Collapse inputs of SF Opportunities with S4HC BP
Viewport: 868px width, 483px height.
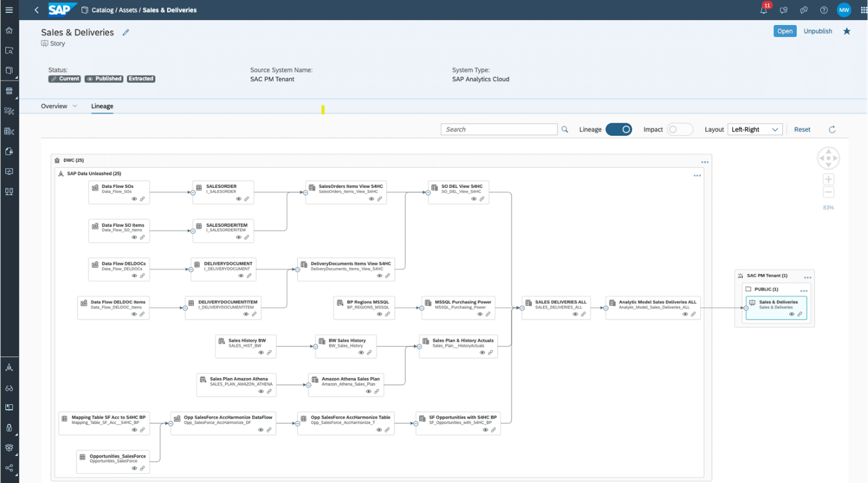pos(416,424)
